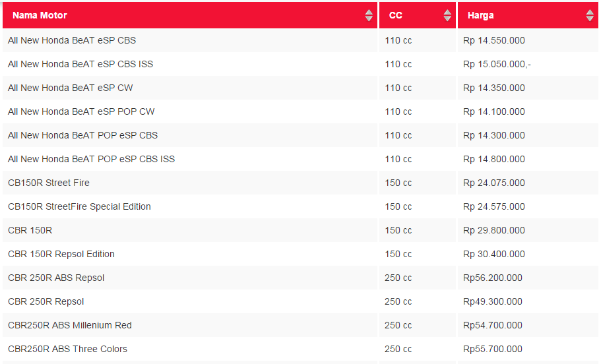Click price Rp 24.075.000
The width and height of the screenshot is (599, 364).
(x=494, y=183)
